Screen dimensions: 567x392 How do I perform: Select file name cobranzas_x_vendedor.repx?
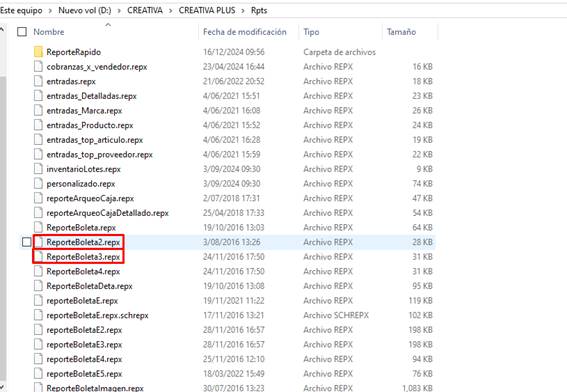pos(97,67)
